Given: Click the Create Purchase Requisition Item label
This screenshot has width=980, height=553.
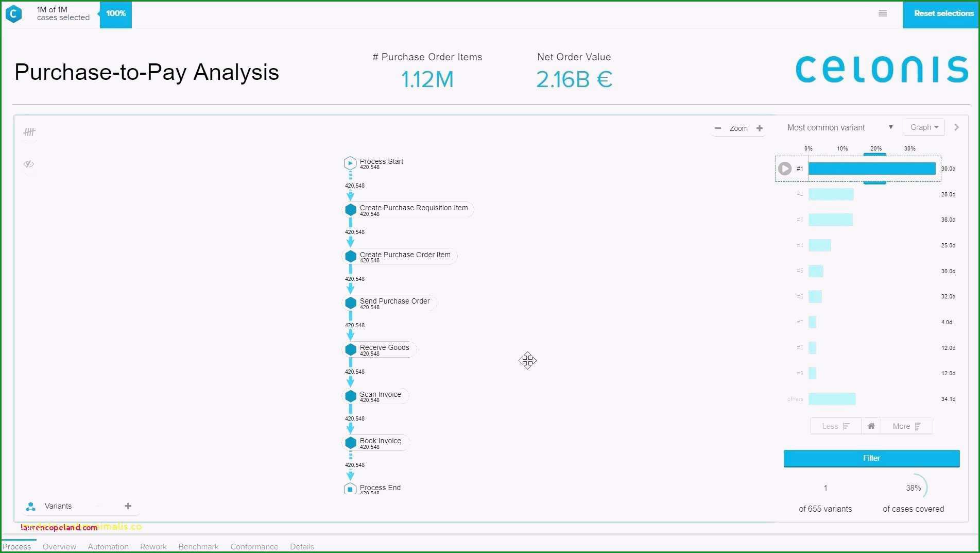Looking at the screenshot, I should (x=414, y=208).
